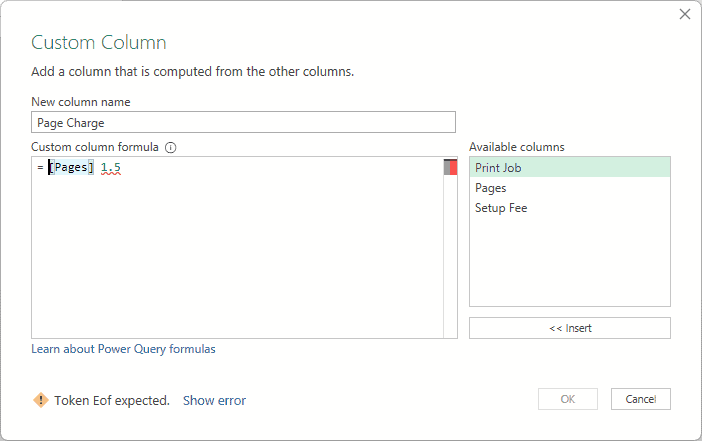Select Print Job in Available columns
Viewport: 702px width, 441px height.
coord(569,167)
